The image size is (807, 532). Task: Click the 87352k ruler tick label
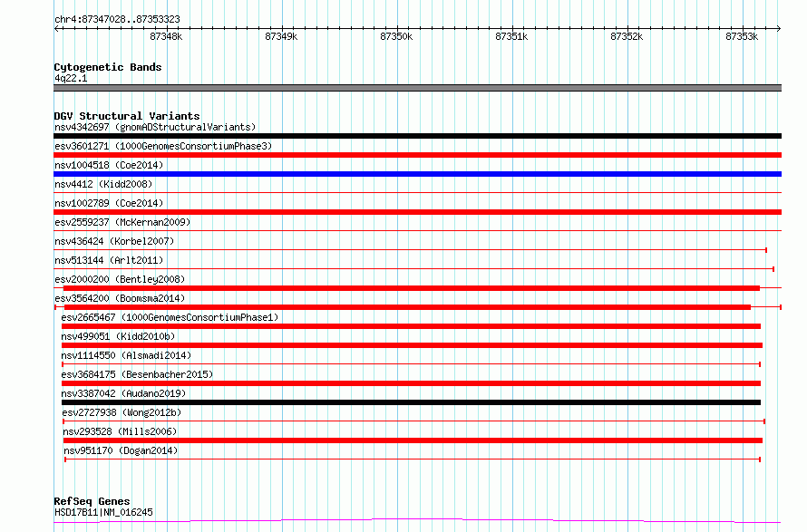coord(627,36)
